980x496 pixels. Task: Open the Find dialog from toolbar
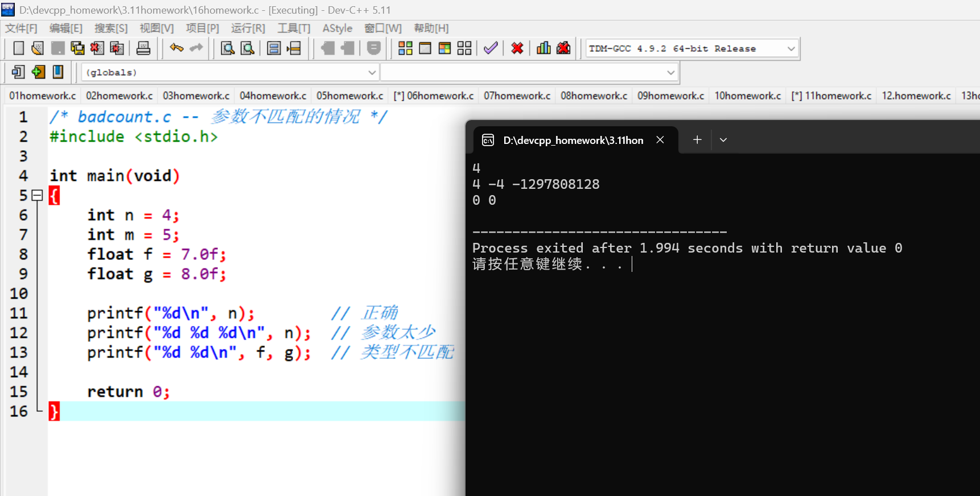[x=228, y=48]
